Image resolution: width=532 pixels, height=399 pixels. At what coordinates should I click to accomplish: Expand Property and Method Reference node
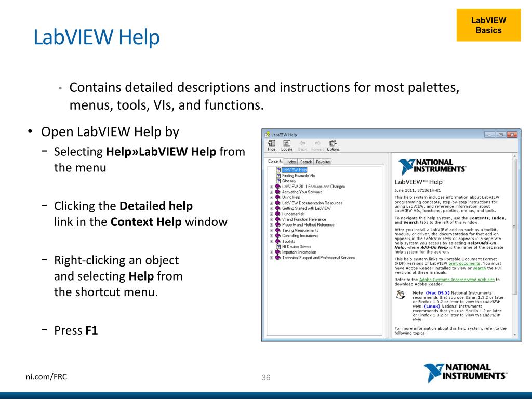pyautogui.click(x=271, y=225)
